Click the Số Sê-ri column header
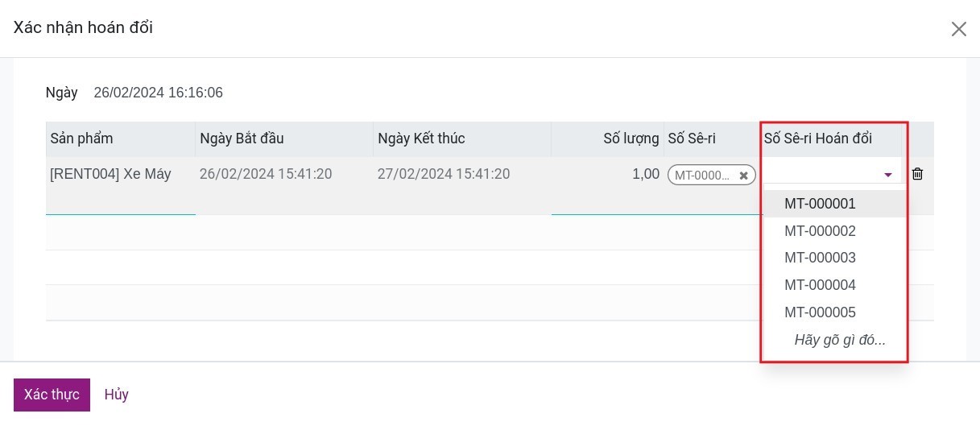 pyautogui.click(x=692, y=139)
